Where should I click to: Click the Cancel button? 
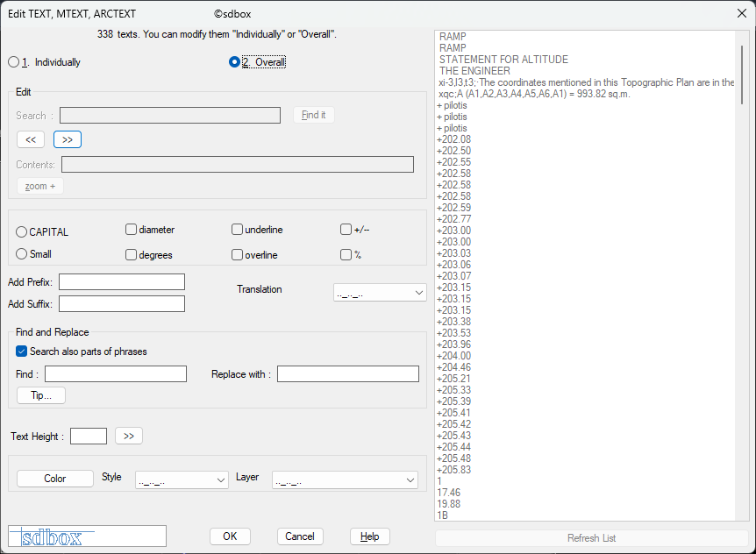(x=300, y=536)
